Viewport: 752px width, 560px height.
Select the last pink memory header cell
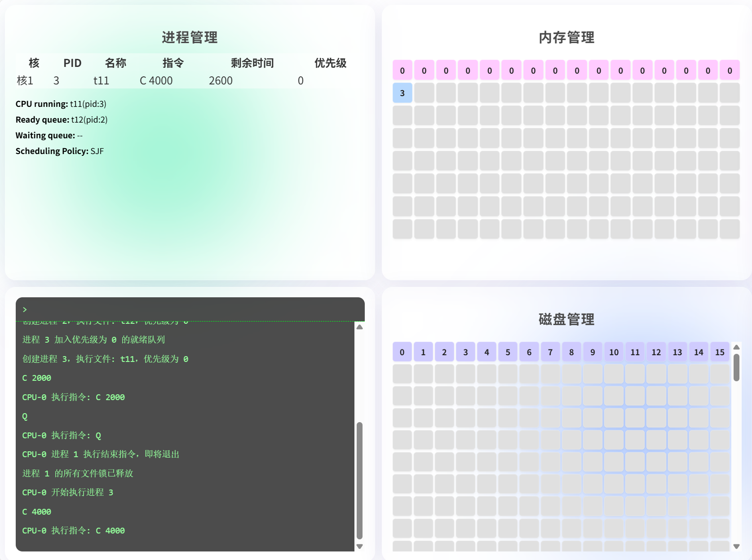click(x=730, y=71)
